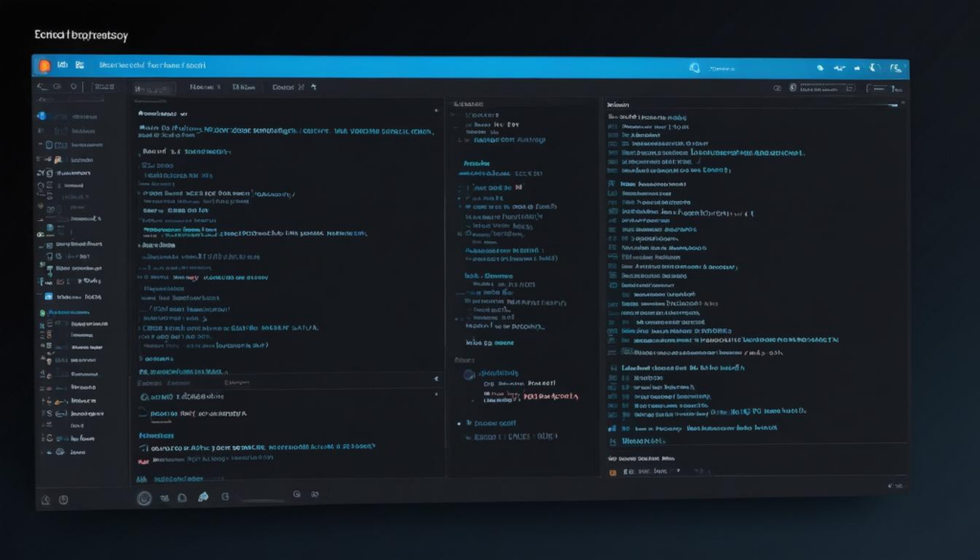Select the leftmost circular icon in the status bar
This screenshot has height=560, width=980.
coord(144,497)
